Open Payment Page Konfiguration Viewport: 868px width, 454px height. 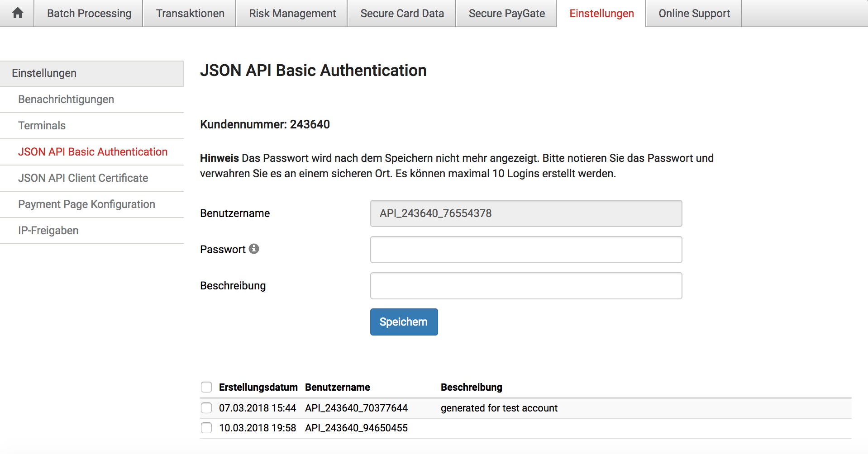86,204
